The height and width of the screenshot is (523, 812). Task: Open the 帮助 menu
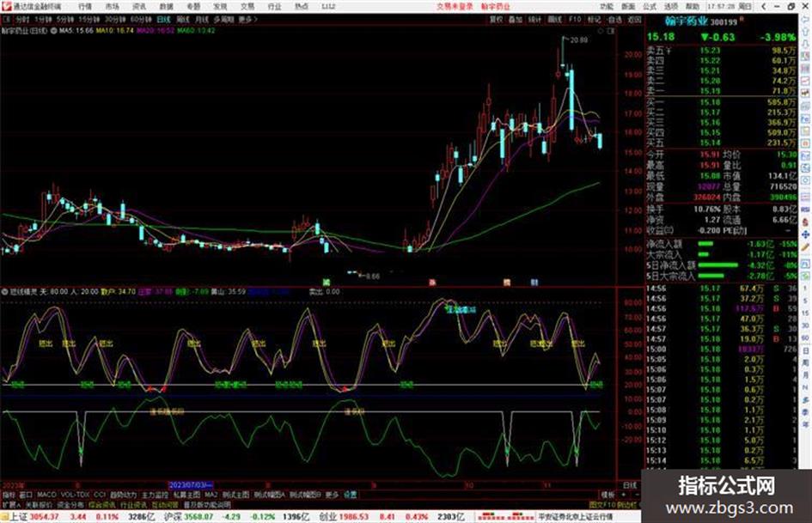coord(692,7)
